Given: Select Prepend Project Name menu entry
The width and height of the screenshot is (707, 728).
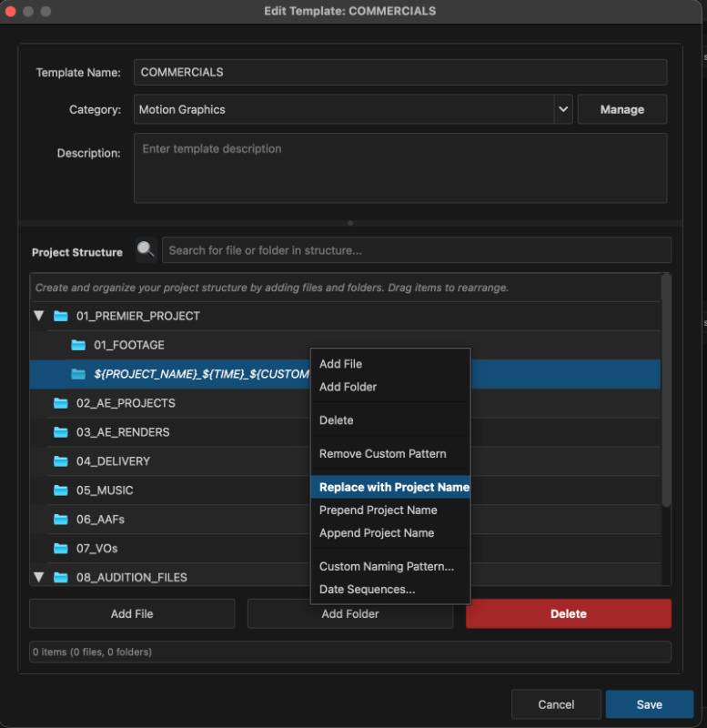Looking at the screenshot, I should (x=390, y=510).
